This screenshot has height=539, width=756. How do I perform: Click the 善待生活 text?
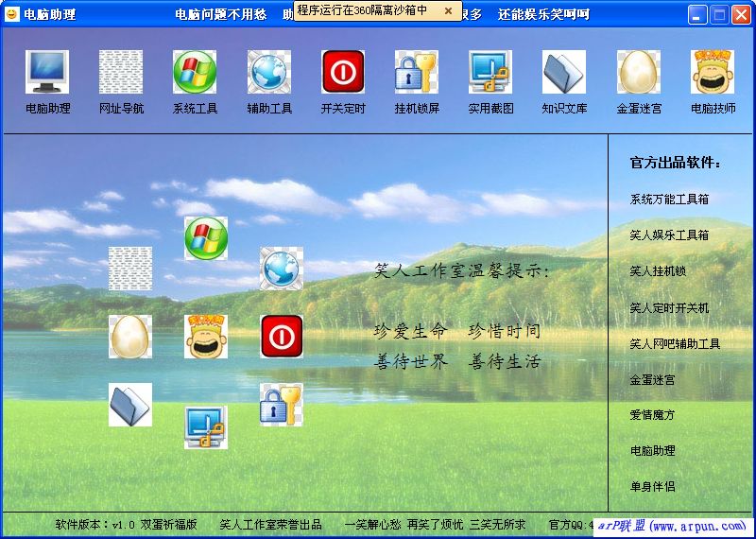pyautogui.click(x=505, y=362)
